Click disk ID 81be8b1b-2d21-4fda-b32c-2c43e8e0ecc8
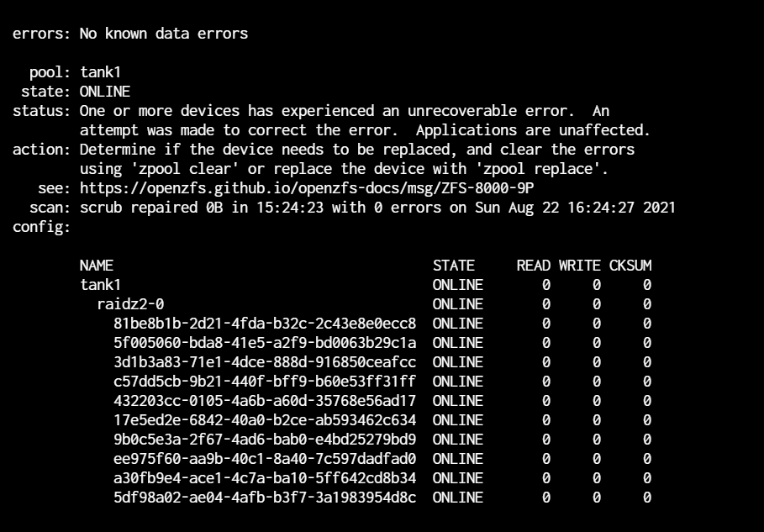Screen dimensions: 764x532 tap(265, 324)
